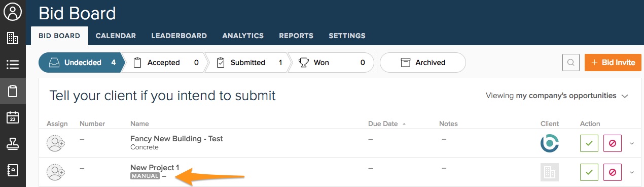This screenshot has width=644, height=187.
Task: Open the list icon in left sidebar
Action: point(13,65)
